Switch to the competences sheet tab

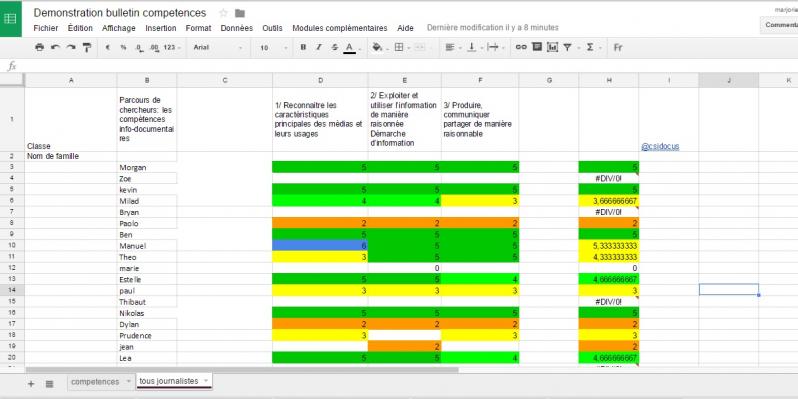tap(95, 381)
